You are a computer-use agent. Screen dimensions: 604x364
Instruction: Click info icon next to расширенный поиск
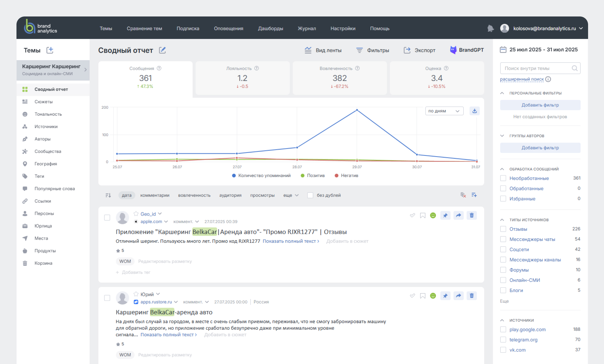pos(548,79)
